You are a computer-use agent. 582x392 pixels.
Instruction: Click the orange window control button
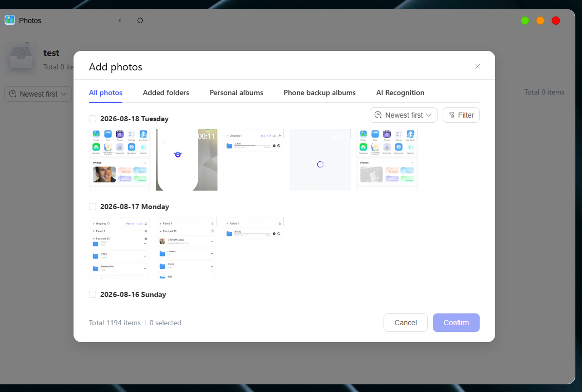[540, 21]
